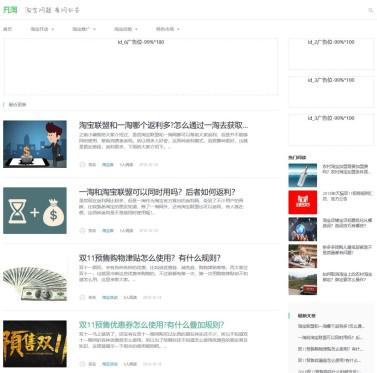Click the category tag under 双11预售购物津贴 article

(110, 297)
